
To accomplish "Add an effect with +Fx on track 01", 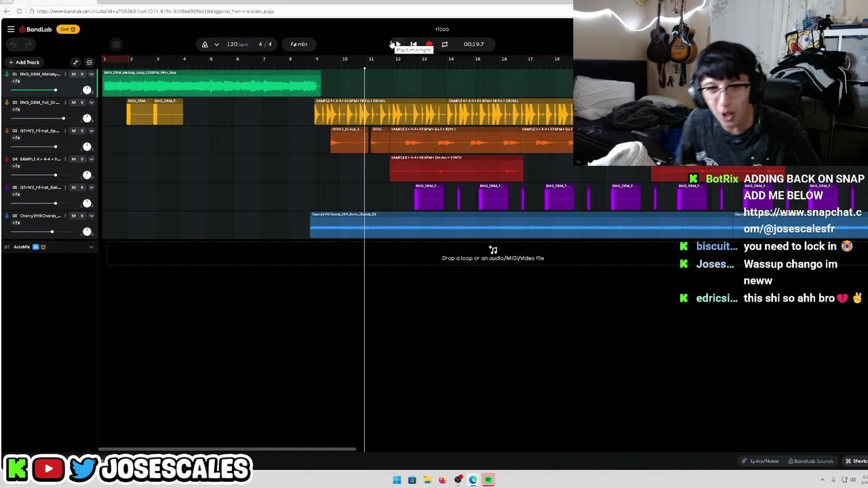I will click(16, 81).
